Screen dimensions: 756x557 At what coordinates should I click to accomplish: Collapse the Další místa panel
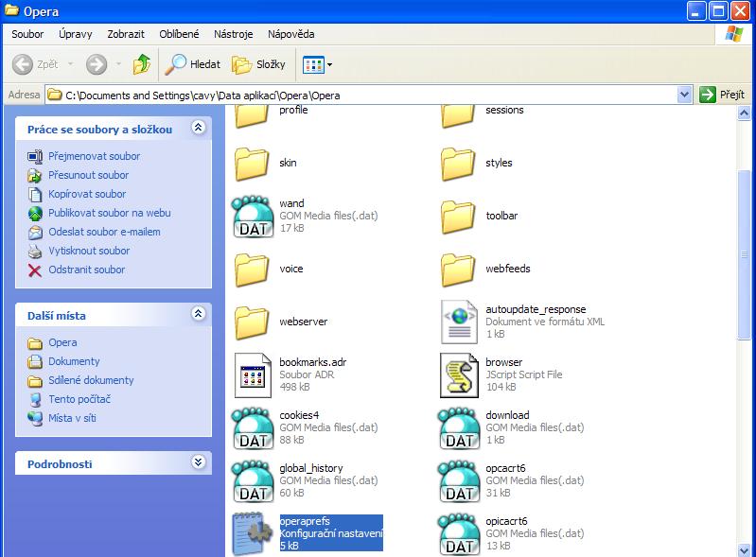click(x=198, y=314)
